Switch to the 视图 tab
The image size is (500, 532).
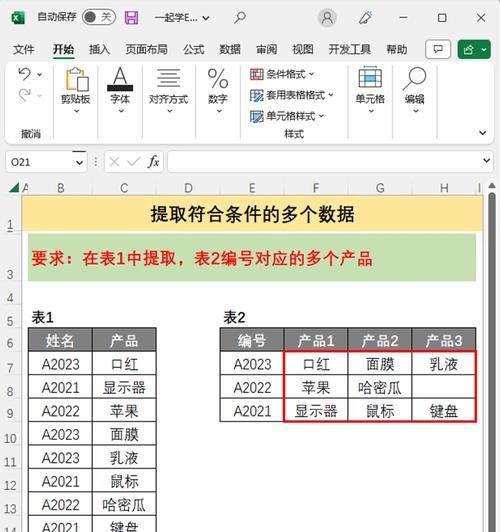coord(303,50)
